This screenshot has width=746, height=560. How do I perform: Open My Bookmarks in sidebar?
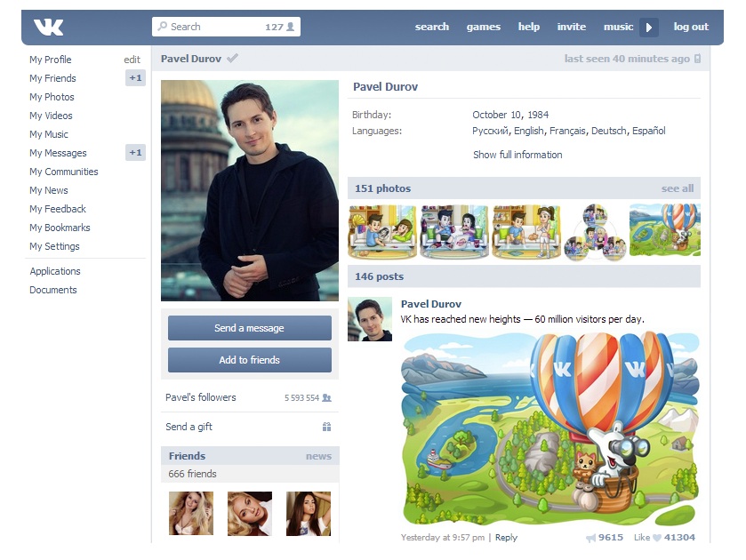tap(60, 228)
